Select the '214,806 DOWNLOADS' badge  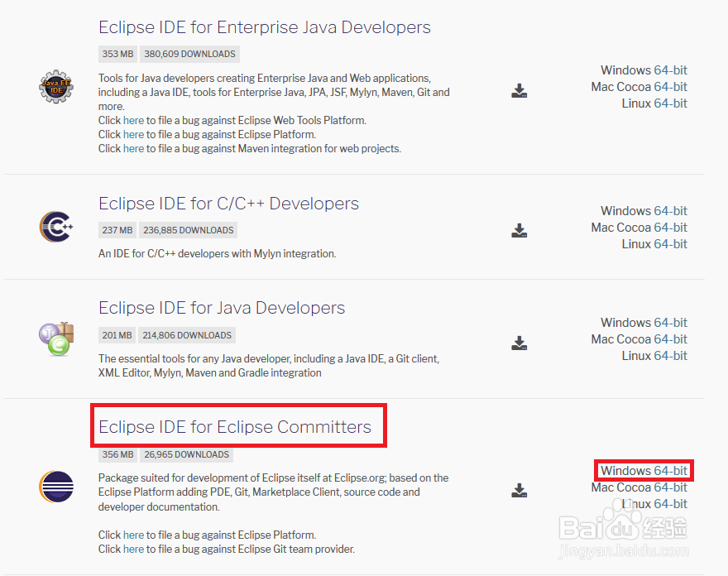point(187,335)
